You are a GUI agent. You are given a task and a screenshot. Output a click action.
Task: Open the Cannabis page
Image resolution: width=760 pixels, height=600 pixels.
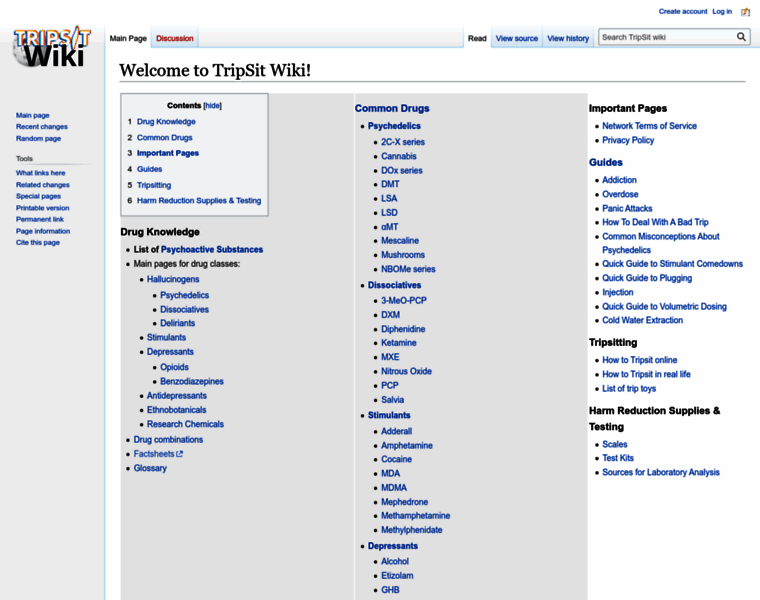[x=398, y=156]
